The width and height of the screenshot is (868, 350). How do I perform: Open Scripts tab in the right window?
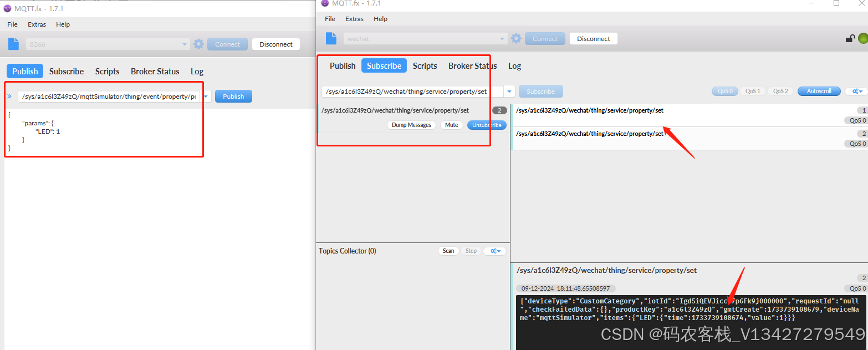(425, 65)
